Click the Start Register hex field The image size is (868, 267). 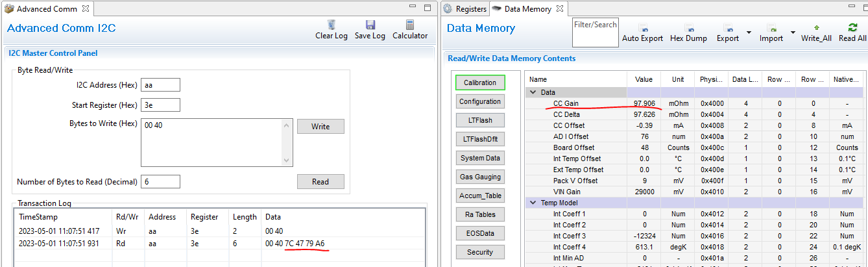(160, 105)
